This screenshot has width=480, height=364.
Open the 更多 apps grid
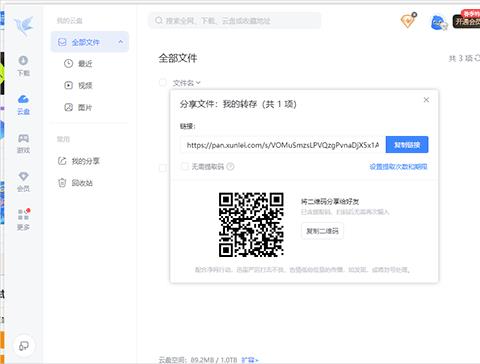[23, 220]
